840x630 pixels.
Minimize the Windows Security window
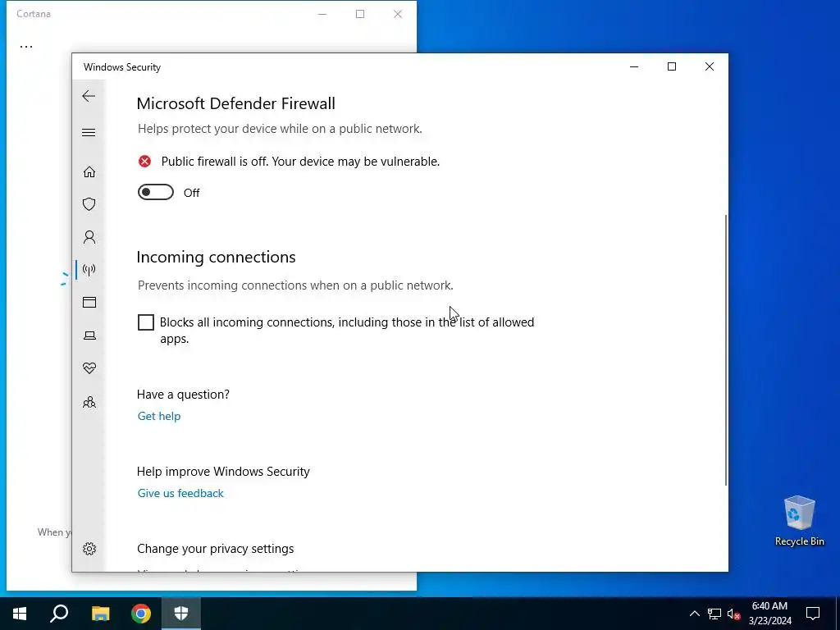point(634,66)
